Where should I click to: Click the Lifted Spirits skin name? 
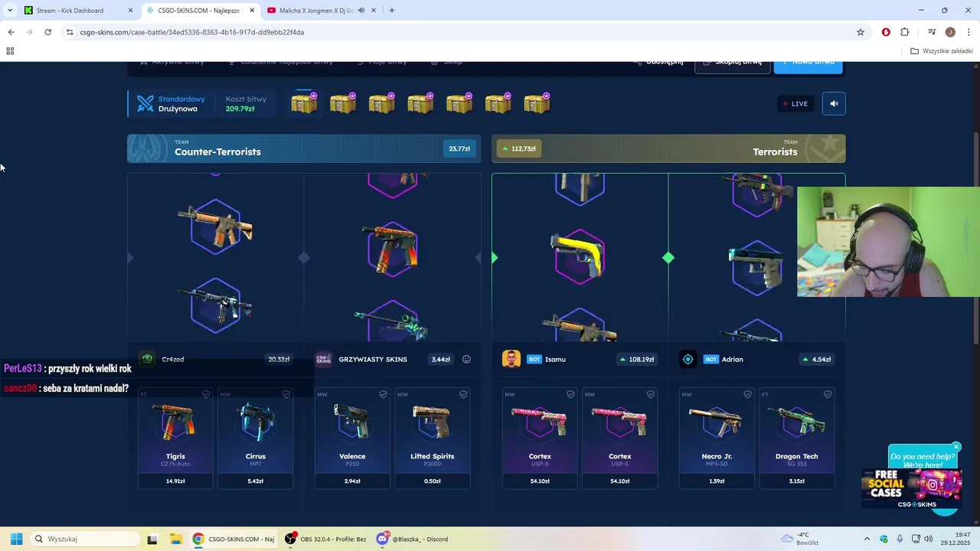pyautogui.click(x=432, y=456)
